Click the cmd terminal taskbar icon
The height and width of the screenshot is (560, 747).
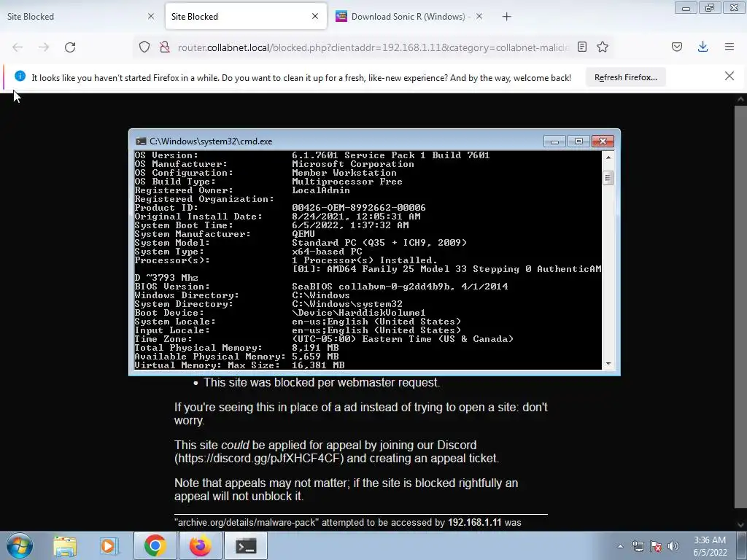[x=246, y=545]
